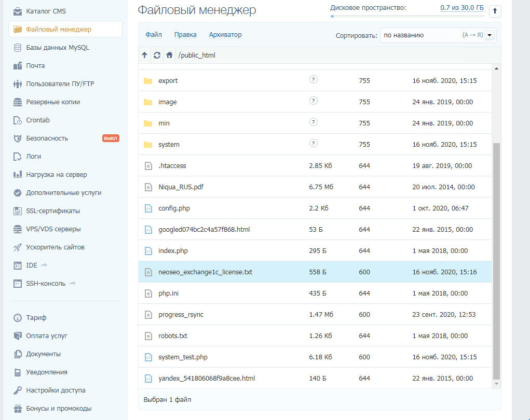Click the IDE sidebar icon
This screenshot has height=420, width=530.
18,265
